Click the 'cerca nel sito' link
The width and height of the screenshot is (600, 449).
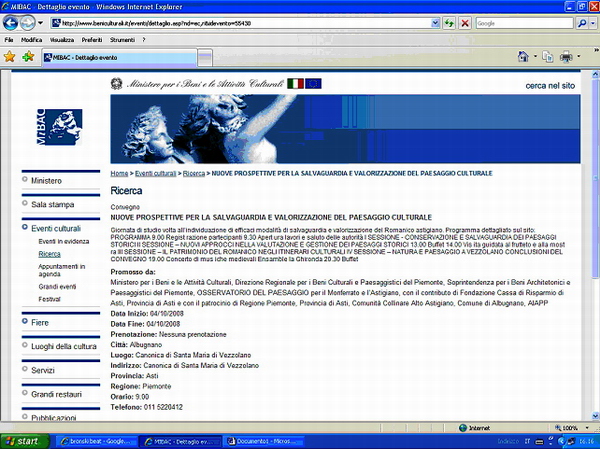pos(550,86)
